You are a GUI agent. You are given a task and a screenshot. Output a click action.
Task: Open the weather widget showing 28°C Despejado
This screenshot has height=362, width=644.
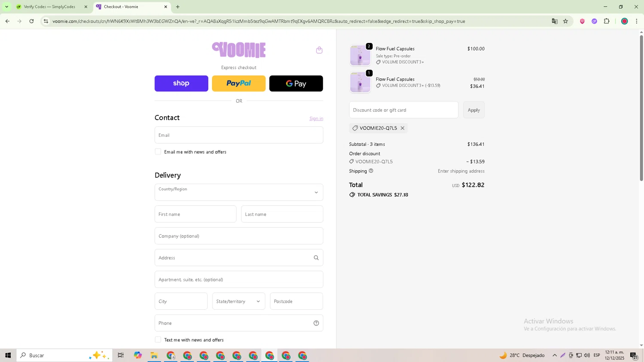tap(522, 355)
